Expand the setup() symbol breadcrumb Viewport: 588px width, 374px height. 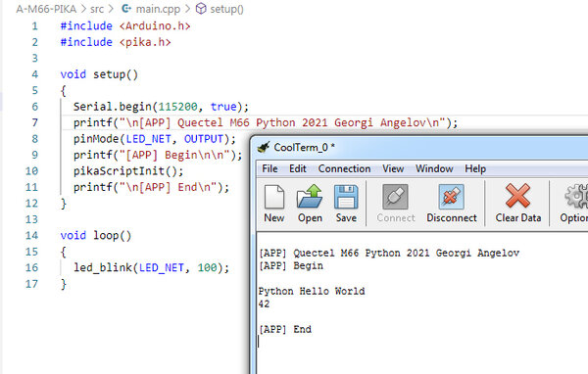[x=220, y=9]
